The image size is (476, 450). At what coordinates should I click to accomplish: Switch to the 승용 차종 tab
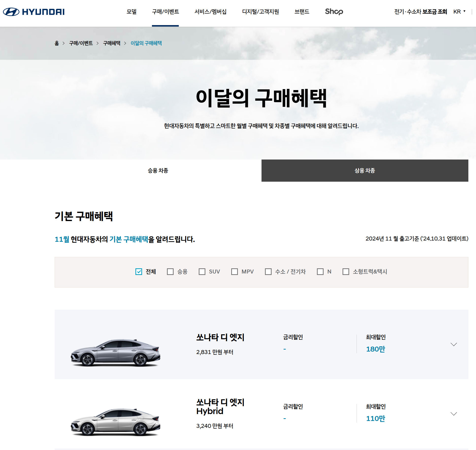click(x=157, y=171)
